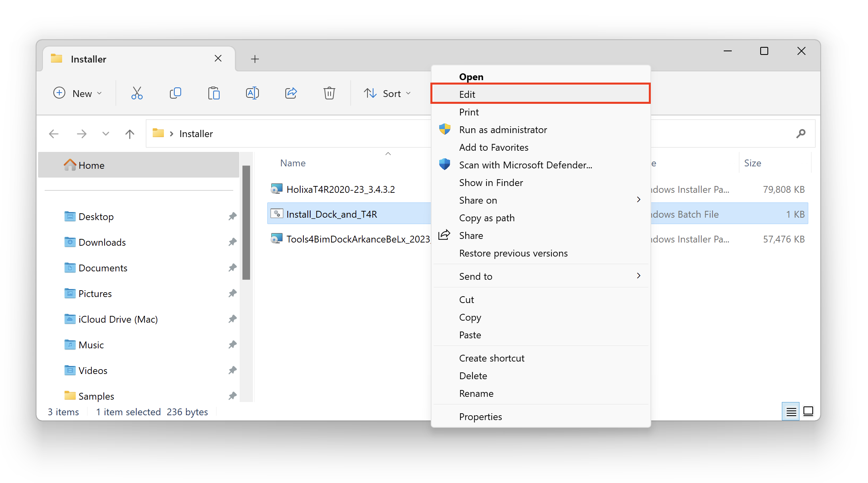
Task: Click the Share toolbar icon
Action: point(291,93)
